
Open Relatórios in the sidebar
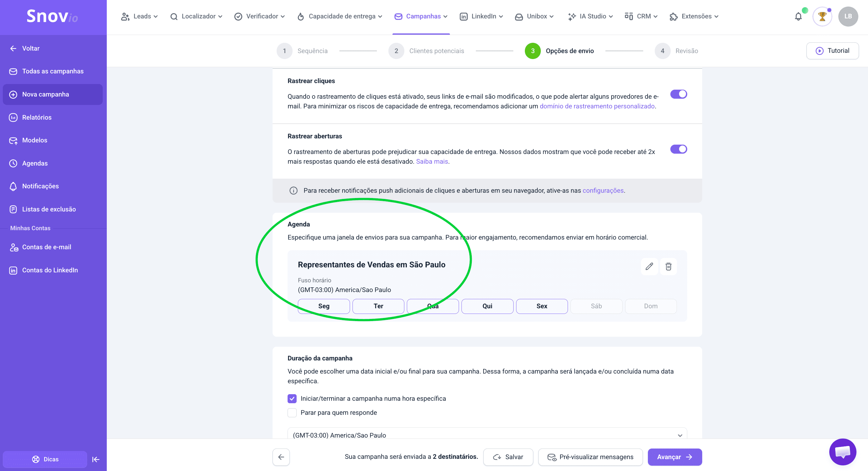point(37,117)
